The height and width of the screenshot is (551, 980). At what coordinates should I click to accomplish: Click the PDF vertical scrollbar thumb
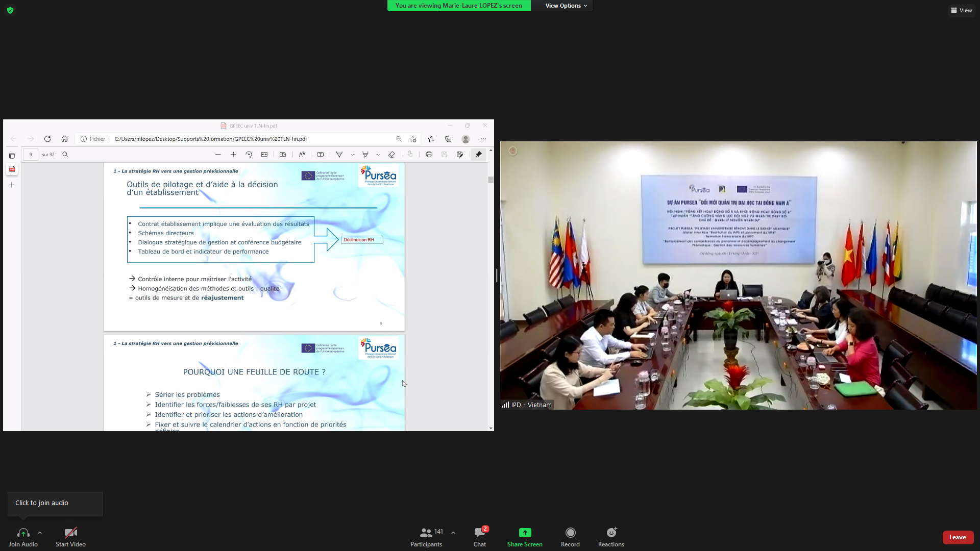tap(491, 180)
